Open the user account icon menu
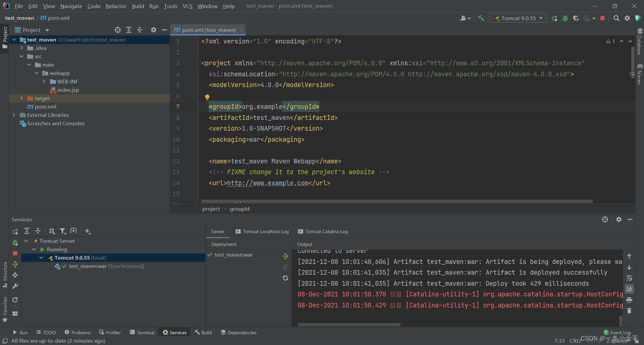Screen dimensions: 644x345 (x=465, y=18)
